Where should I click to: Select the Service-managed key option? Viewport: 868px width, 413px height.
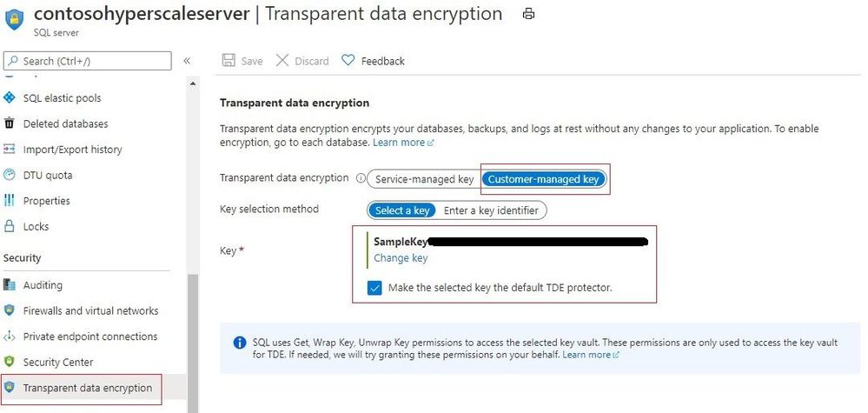tap(424, 179)
